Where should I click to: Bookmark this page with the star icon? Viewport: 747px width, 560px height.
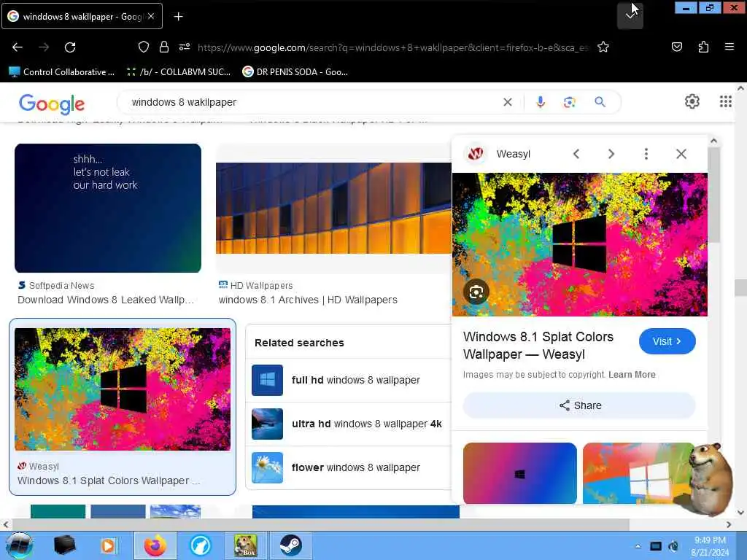[603, 47]
